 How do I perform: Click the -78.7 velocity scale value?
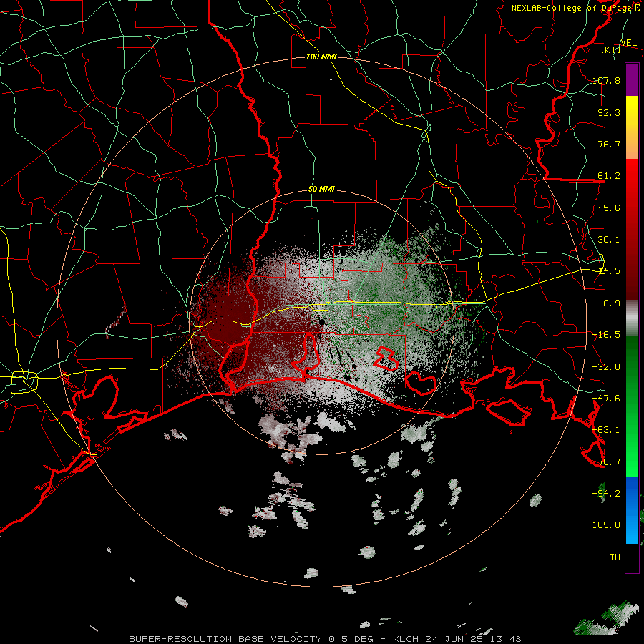pyautogui.click(x=607, y=462)
